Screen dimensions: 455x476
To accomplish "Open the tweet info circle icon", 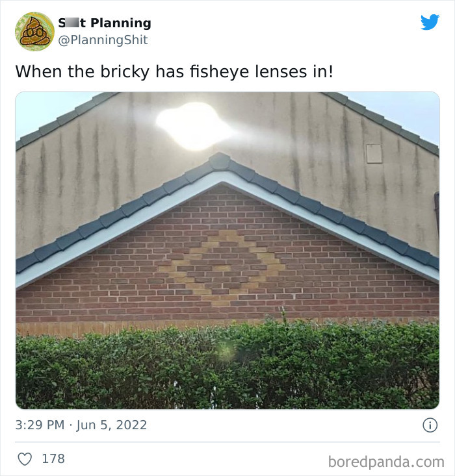I will coord(430,425).
